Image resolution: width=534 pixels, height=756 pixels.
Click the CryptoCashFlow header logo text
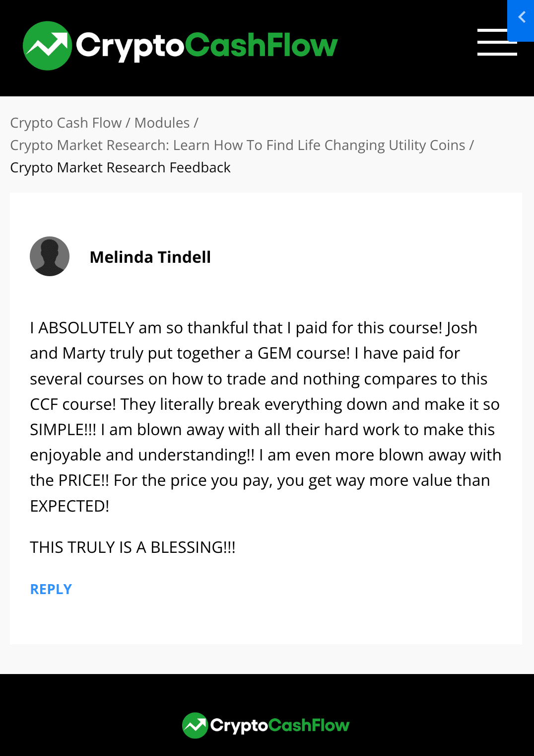(x=206, y=46)
